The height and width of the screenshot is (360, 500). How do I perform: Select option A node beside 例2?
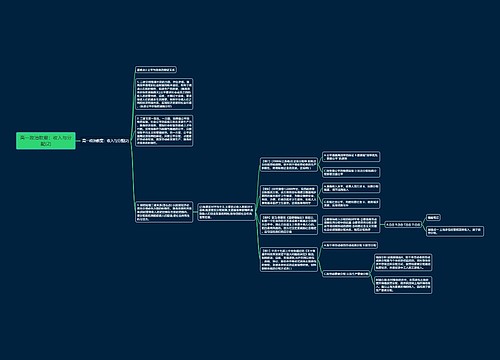pos(351,188)
